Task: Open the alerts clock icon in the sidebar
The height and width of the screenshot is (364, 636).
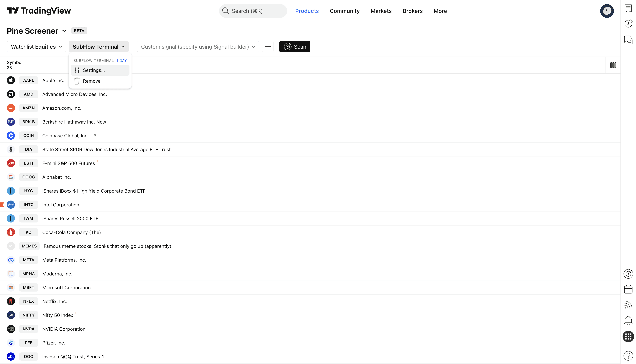Action: pyautogui.click(x=628, y=23)
